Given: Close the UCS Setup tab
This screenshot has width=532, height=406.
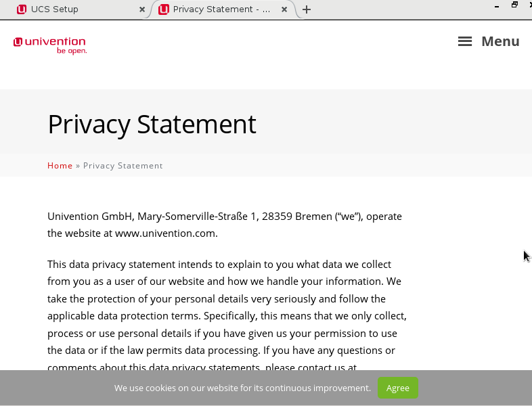Looking at the screenshot, I should [x=142, y=9].
